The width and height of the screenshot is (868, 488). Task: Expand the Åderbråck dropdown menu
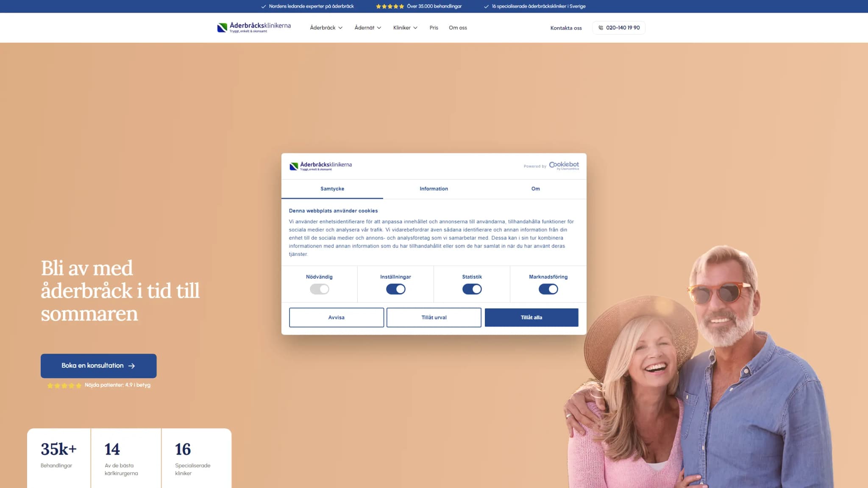tap(326, 28)
